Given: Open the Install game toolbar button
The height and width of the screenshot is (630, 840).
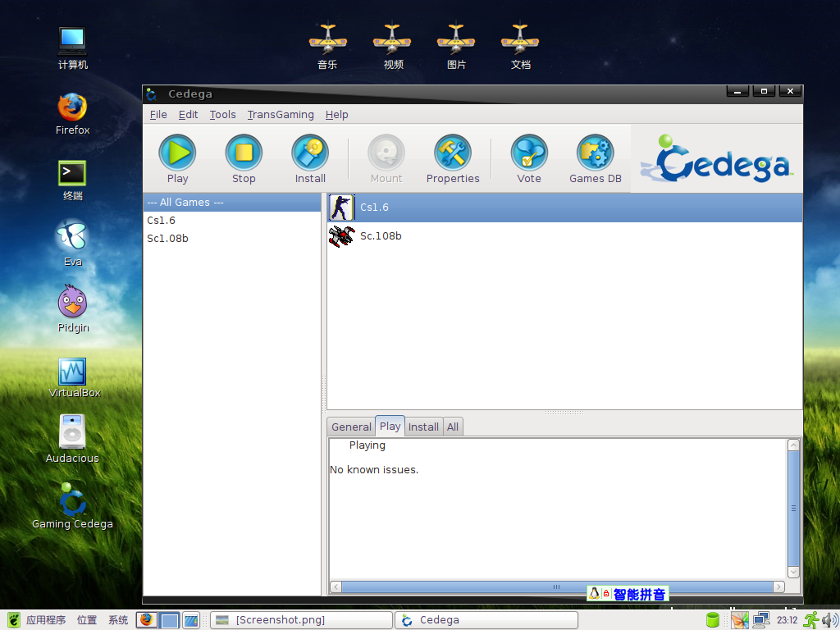Looking at the screenshot, I should 310,159.
